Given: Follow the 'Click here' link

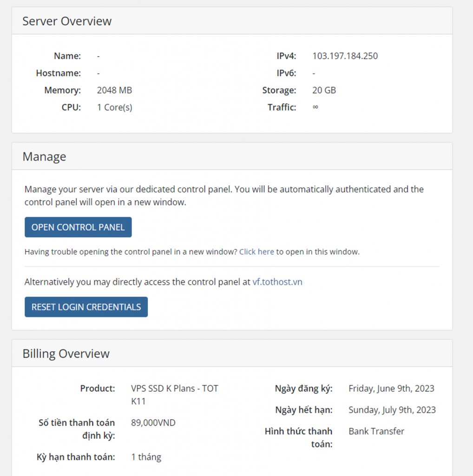Looking at the screenshot, I should click(x=256, y=252).
